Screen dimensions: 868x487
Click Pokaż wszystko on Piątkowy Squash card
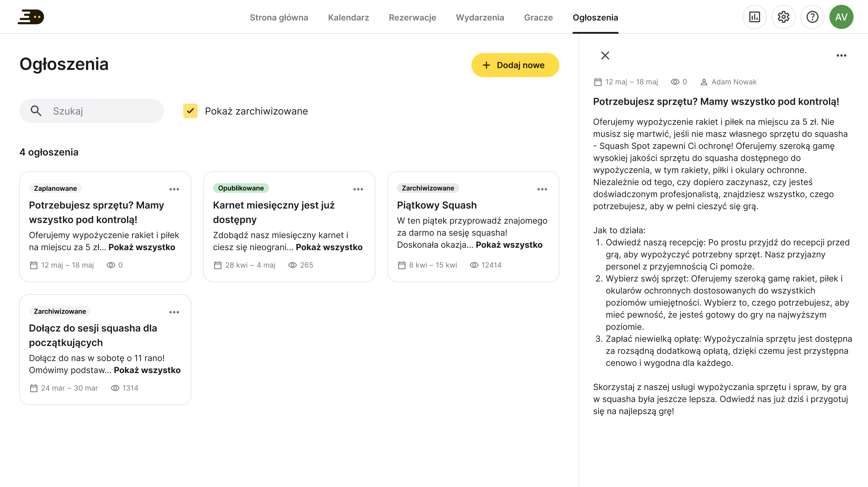coord(509,245)
